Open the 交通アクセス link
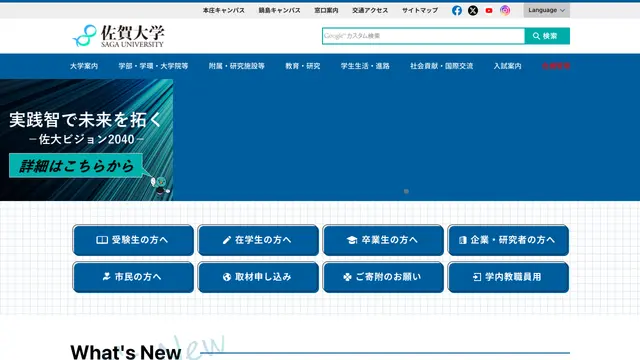This screenshot has height=360, width=640. click(x=370, y=10)
